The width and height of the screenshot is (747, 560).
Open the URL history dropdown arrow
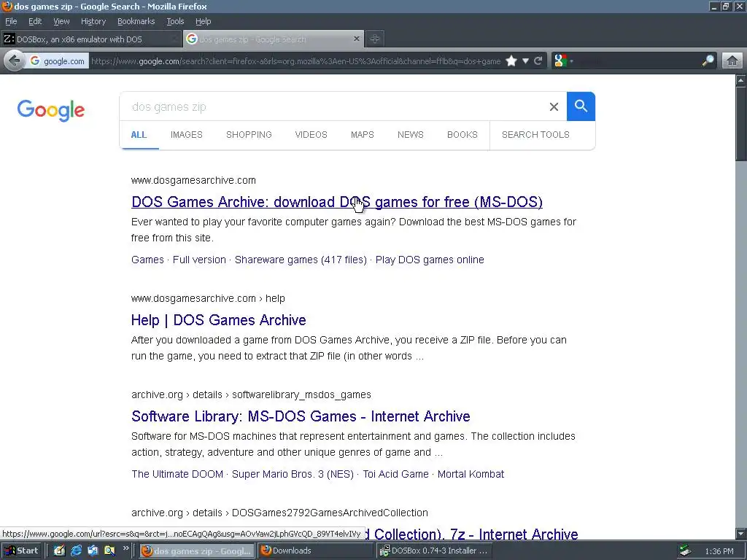tap(525, 61)
